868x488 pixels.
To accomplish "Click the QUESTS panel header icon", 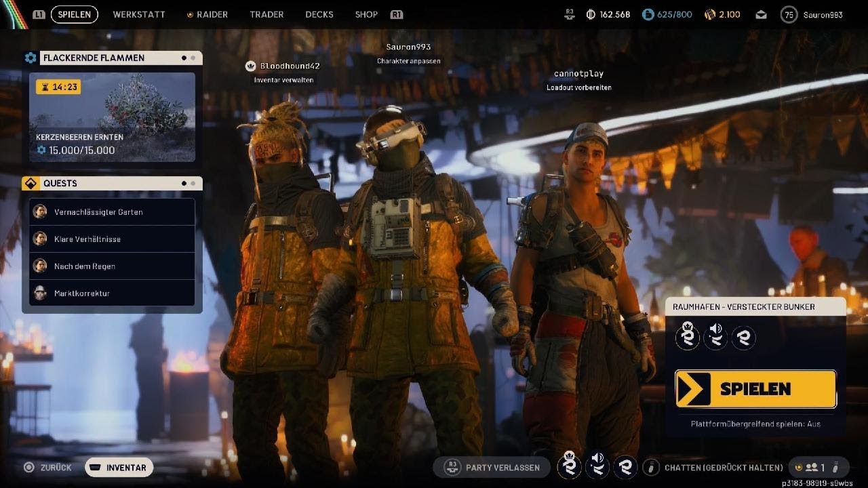I will [31, 183].
